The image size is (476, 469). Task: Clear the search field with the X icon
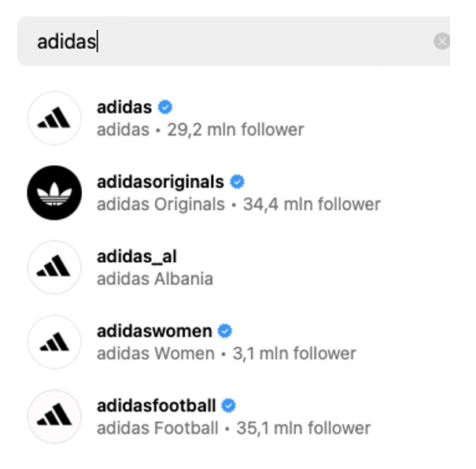[441, 41]
